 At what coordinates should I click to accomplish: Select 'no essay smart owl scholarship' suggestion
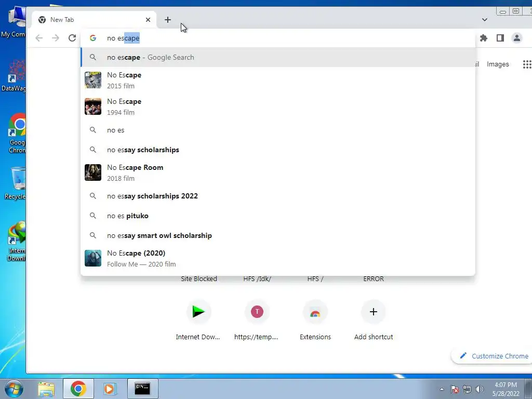[x=278, y=235]
